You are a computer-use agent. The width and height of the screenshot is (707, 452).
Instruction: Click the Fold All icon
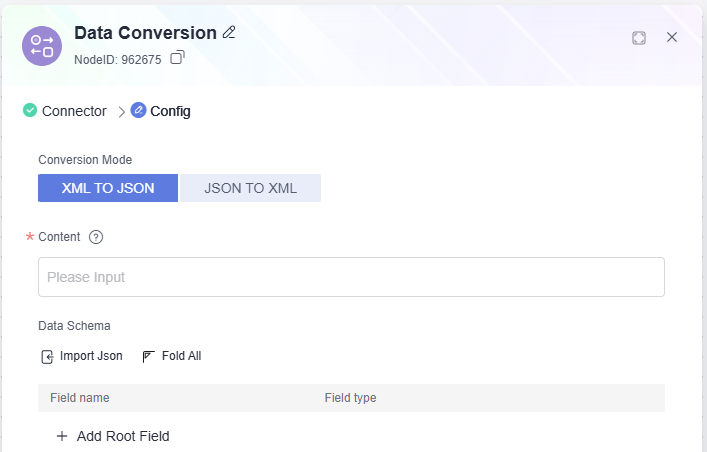148,356
